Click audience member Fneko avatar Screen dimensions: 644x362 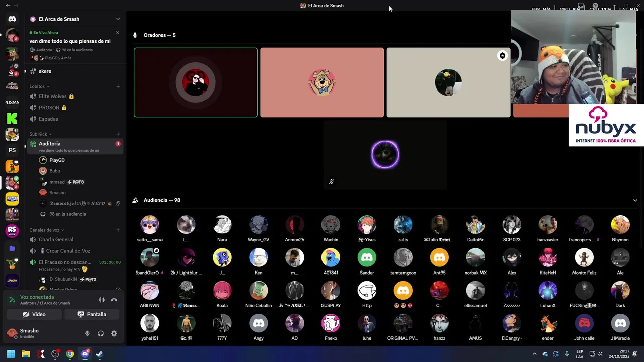(x=331, y=323)
